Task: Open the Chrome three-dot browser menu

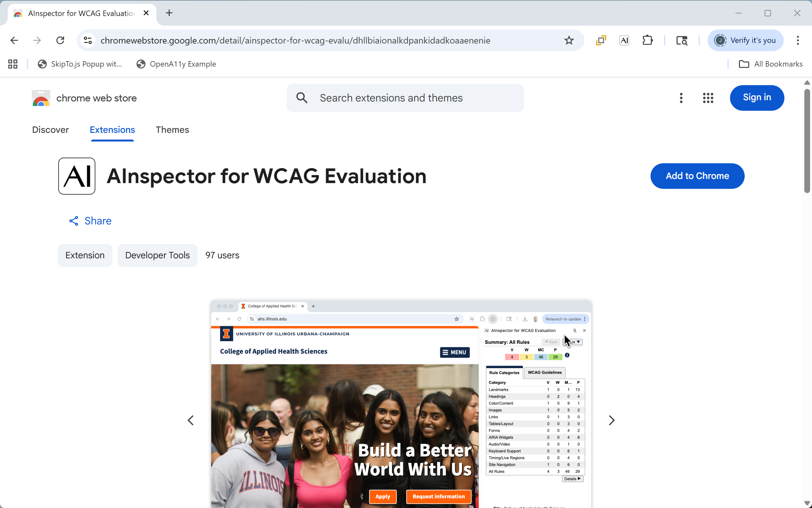Action: click(x=798, y=40)
